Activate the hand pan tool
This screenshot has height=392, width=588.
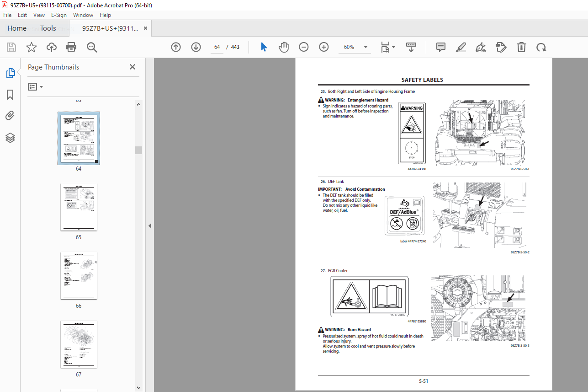[284, 47]
